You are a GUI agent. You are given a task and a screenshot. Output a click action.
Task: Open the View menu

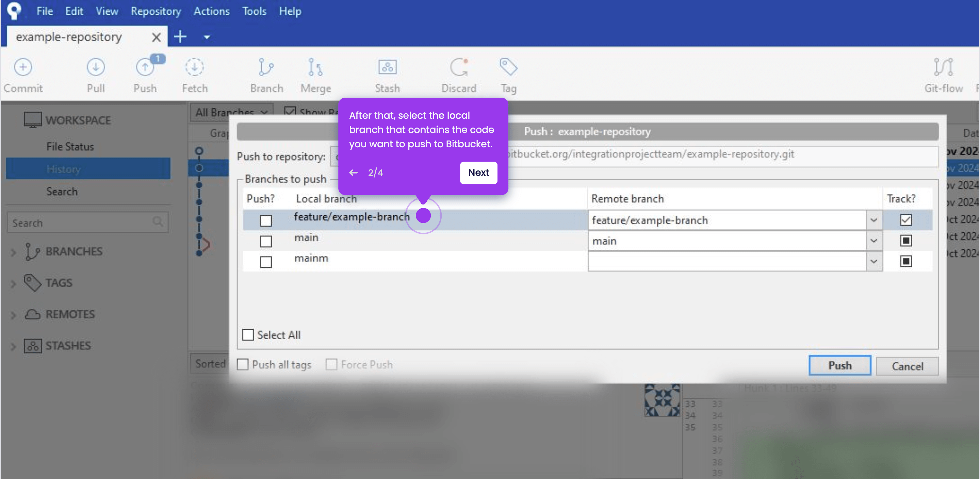pos(107,11)
